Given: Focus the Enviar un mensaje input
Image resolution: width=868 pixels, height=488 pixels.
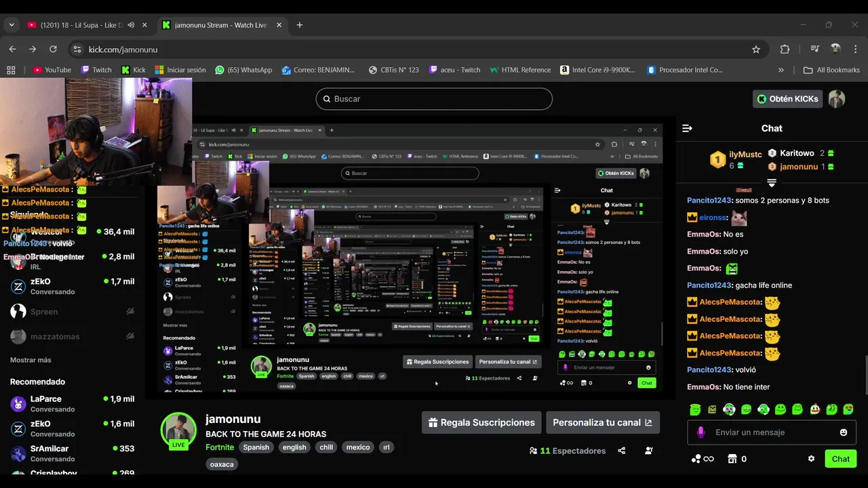Looking at the screenshot, I should 772,432.
